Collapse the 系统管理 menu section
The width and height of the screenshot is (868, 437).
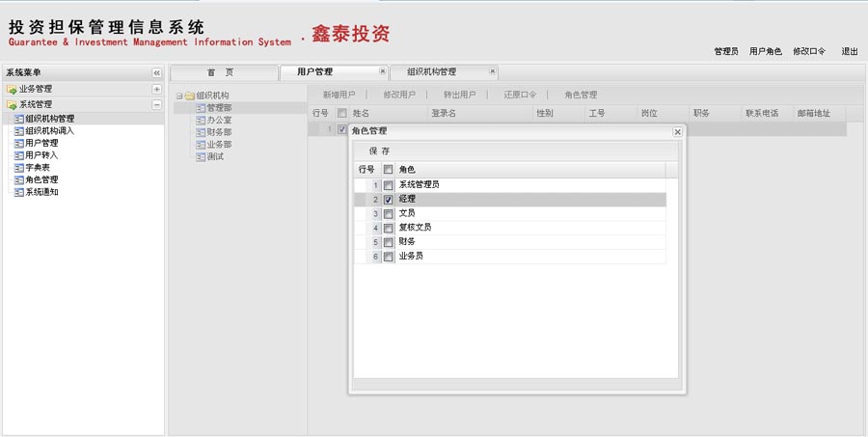[x=156, y=104]
